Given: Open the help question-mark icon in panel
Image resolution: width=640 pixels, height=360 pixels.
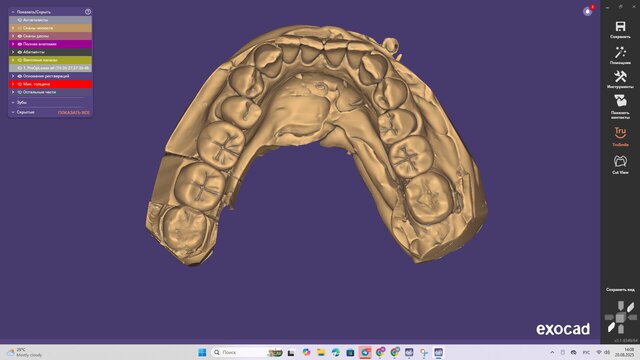Looking at the screenshot, I should [x=88, y=12].
